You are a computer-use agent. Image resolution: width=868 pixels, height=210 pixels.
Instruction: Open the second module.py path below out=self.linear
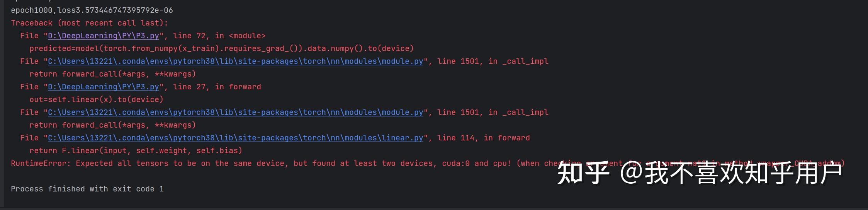click(235, 113)
